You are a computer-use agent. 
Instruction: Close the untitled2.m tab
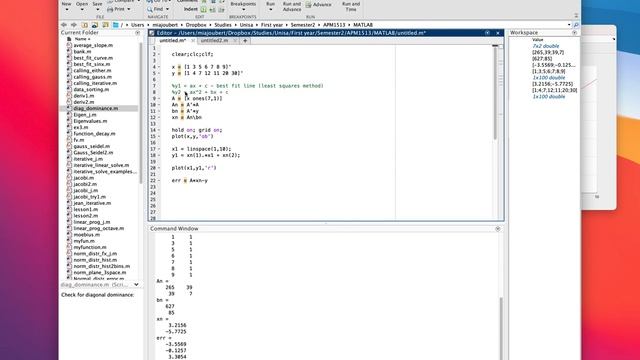[x=235, y=40]
